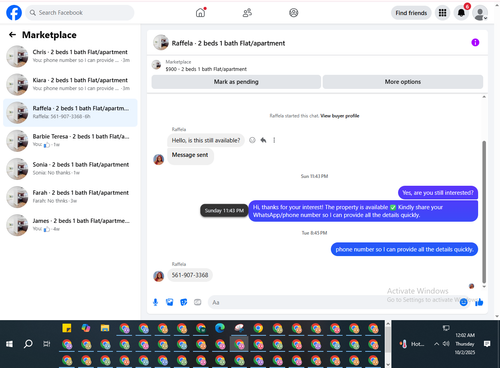Open the Friends icon in top navigation
This screenshot has width=500, height=368.
[x=247, y=13]
